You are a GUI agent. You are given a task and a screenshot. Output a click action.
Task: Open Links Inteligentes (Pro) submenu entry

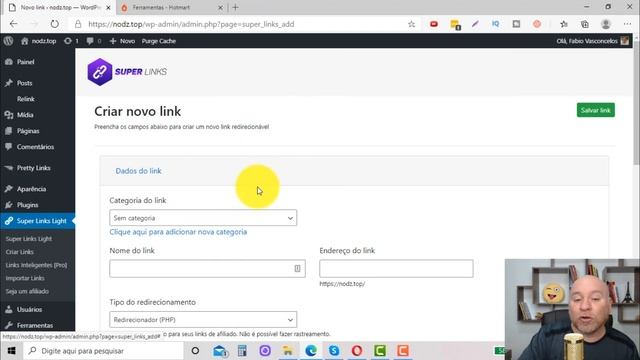(x=36, y=265)
